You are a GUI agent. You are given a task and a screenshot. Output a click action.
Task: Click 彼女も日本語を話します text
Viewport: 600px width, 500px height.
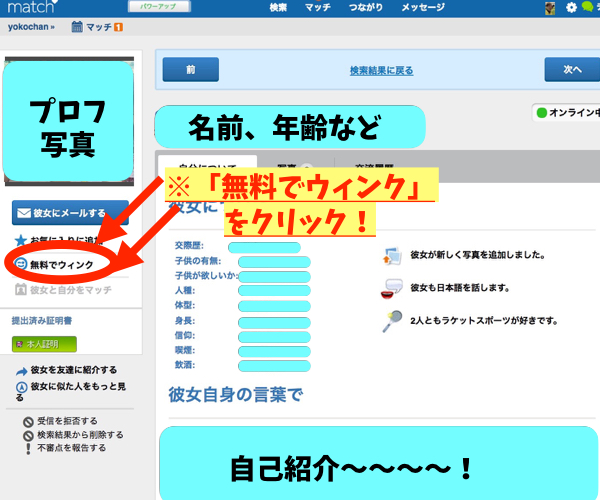pyautogui.click(x=460, y=288)
